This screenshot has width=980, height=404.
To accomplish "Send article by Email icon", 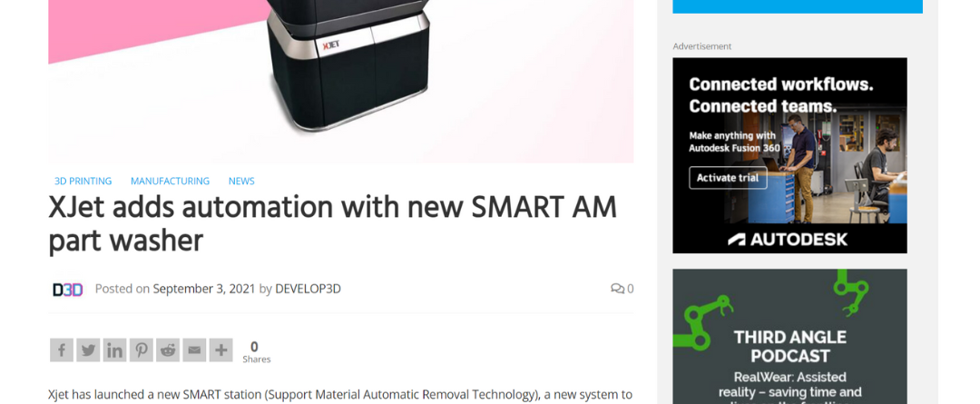I will (194, 350).
